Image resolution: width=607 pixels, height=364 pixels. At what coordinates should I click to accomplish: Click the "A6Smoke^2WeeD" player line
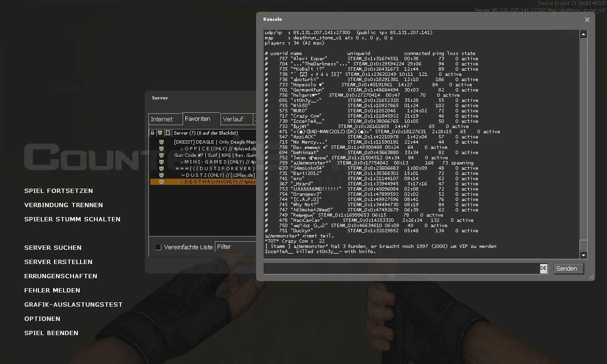[x=371, y=210]
